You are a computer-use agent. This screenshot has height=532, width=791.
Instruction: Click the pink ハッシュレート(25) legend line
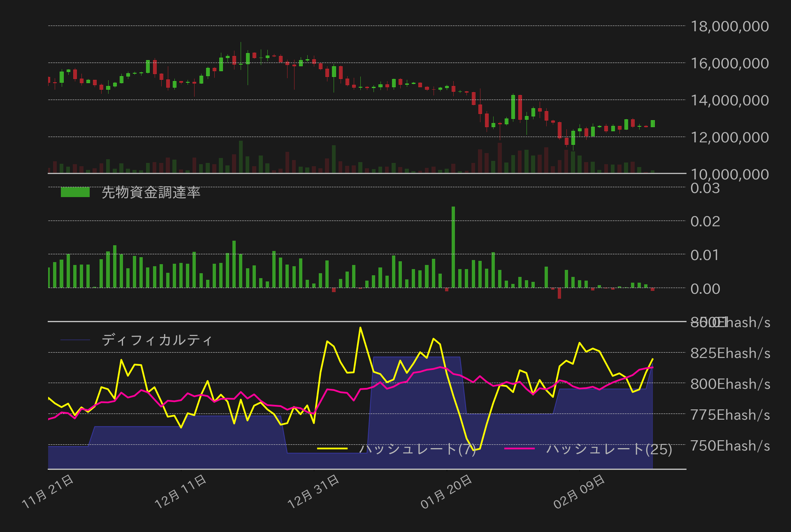[519, 448]
